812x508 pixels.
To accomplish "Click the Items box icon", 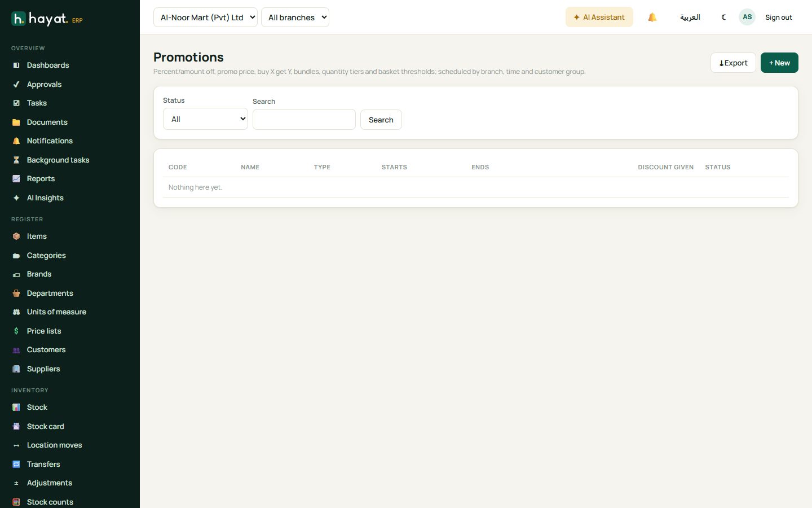I will coord(16,237).
